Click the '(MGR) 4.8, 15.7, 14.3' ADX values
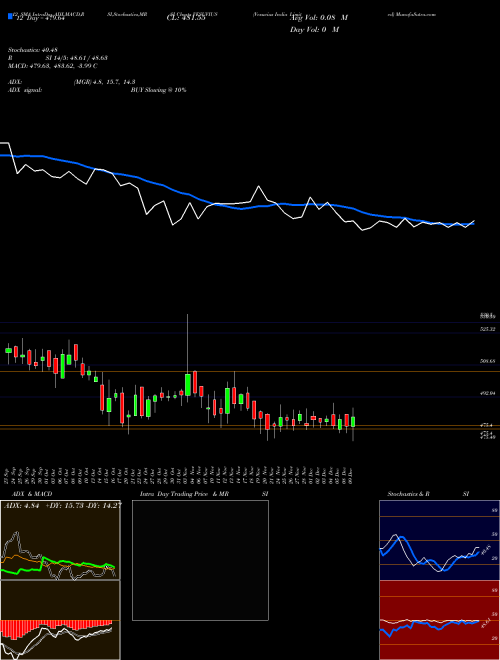This screenshot has height=660, width=500. pyautogui.click(x=104, y=82)
